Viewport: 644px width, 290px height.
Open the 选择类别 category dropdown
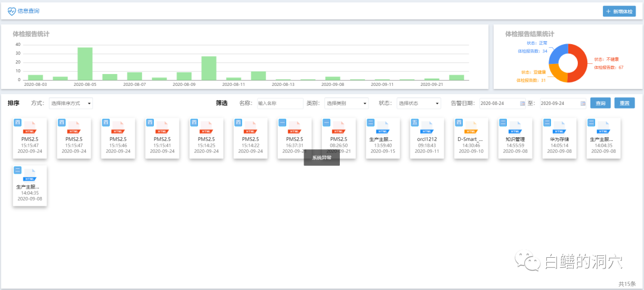346,103
